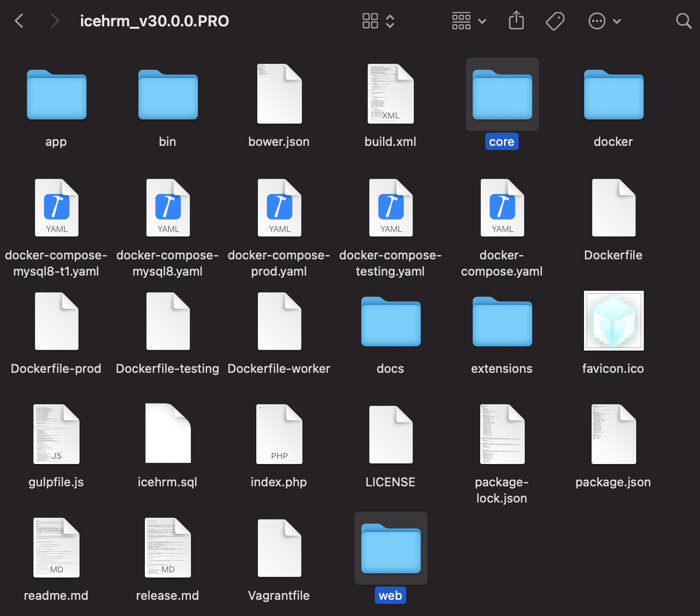Viewport: 700px width, 616px height.
Task: Switch to icon grid view
Action: point(370,21)
